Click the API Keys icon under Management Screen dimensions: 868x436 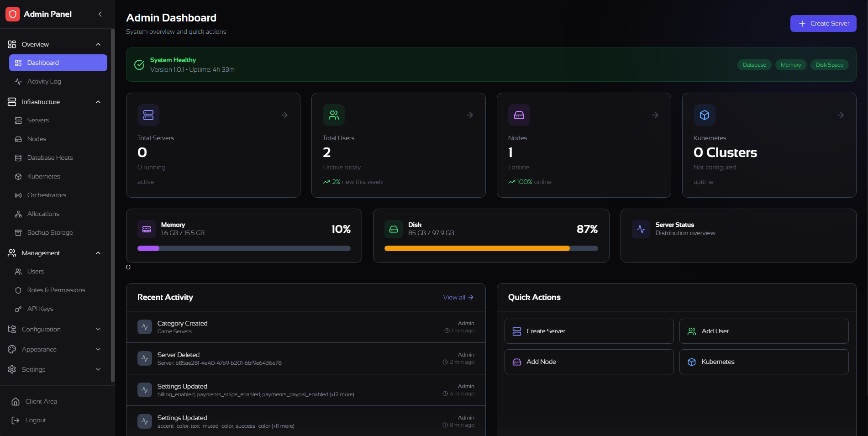(x=18, y=309)
